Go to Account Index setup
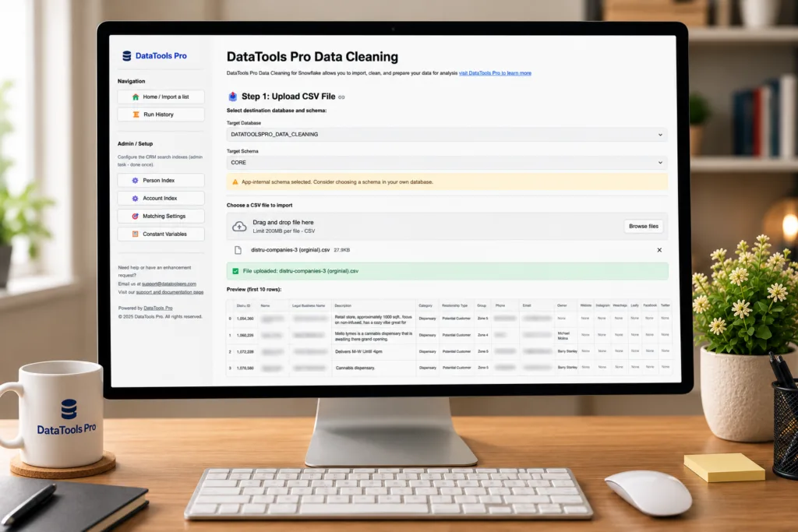 (161, 199)
